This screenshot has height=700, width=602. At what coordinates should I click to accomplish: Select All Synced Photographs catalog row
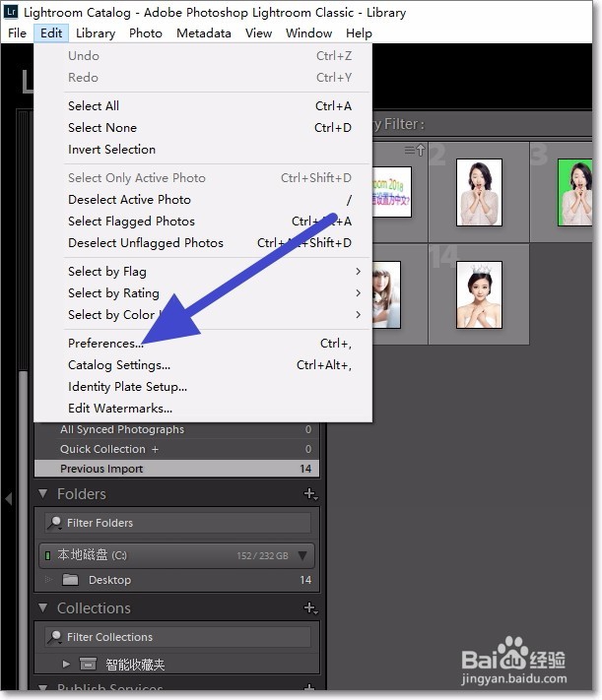coord(177,429)
